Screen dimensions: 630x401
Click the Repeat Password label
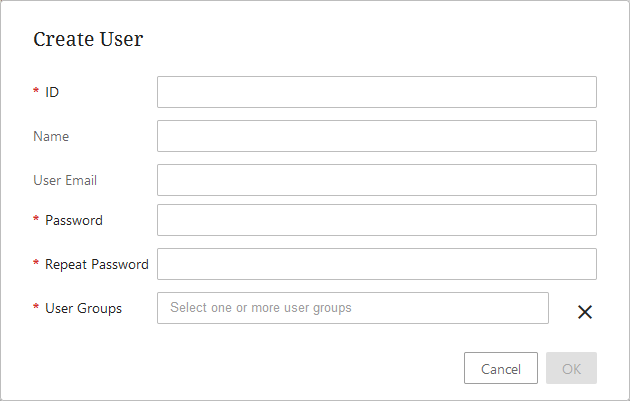tap(97, 264)
